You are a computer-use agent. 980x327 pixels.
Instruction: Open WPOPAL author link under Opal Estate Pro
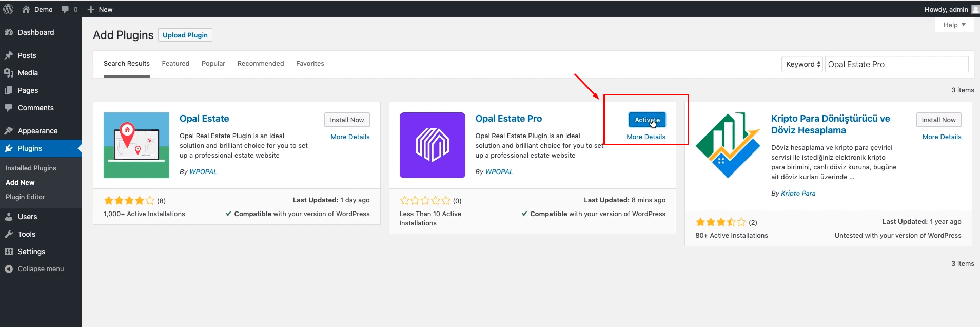[x=499, y=172]
